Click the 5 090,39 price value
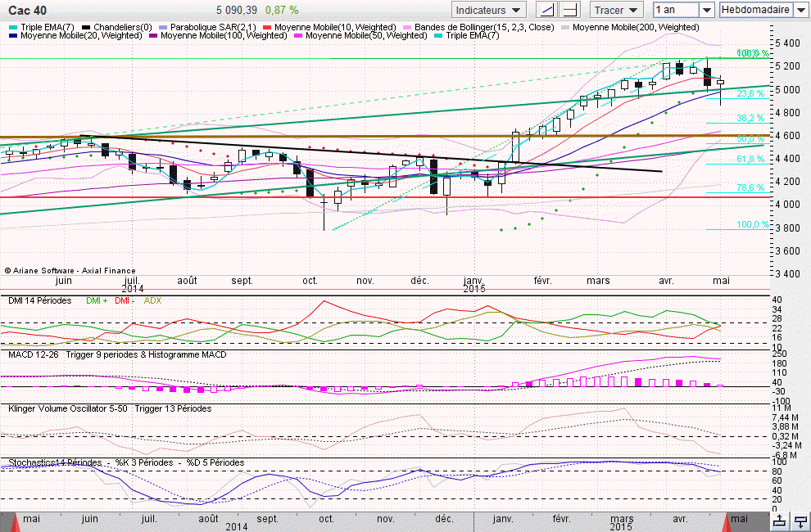This screenshot has height=532, width=811. tap(237, 11)
